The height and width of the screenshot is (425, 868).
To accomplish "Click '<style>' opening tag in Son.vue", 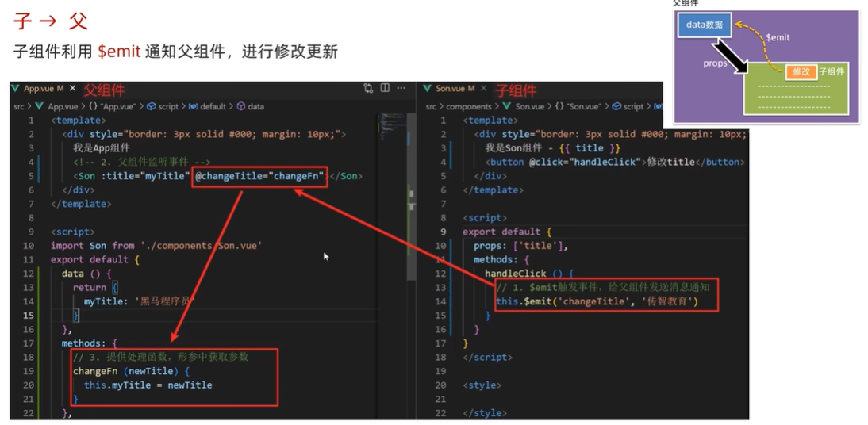I will pyautogui.click(x=482, y=385).
